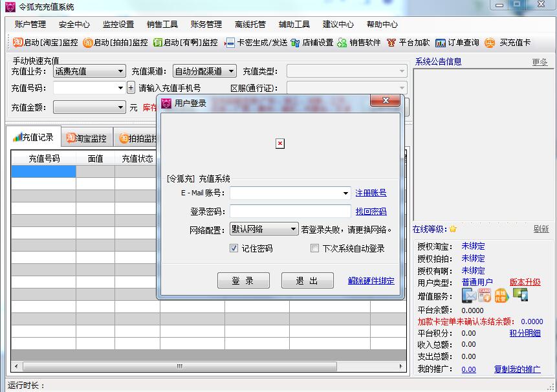Click the fox logo in login dialog title
This screenshot has width=557, height=392.
pos(166,103)
